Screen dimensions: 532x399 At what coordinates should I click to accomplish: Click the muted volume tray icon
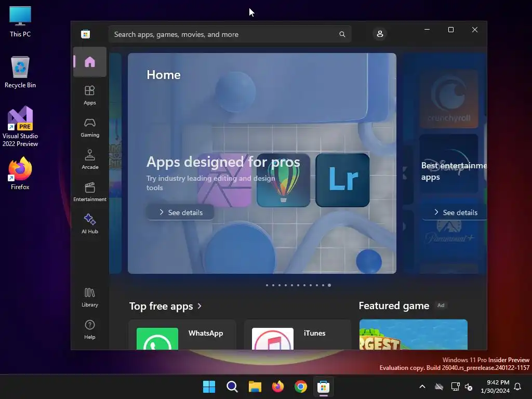tap(469, 387)
